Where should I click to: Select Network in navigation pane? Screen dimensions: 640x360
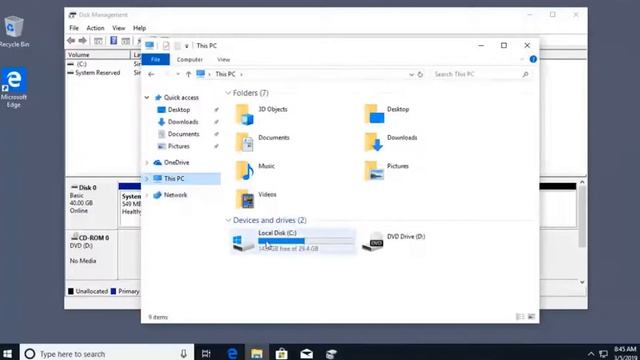coord(175,195)
